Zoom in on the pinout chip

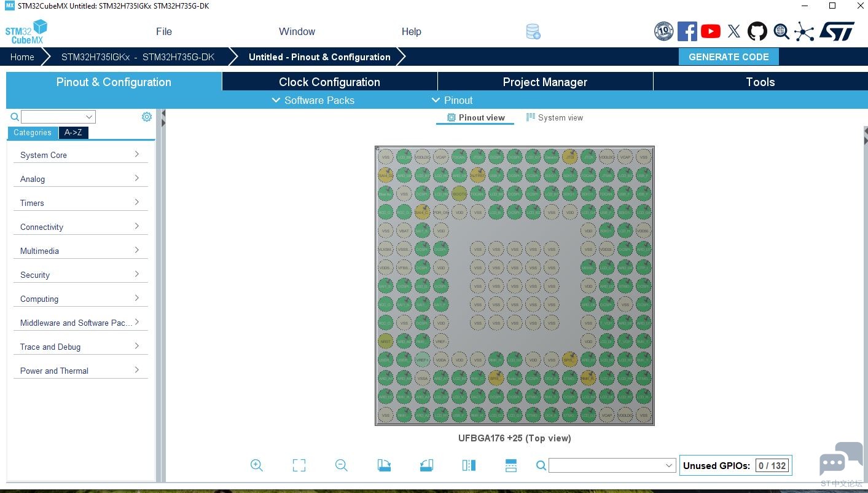(x=257, y=465)
